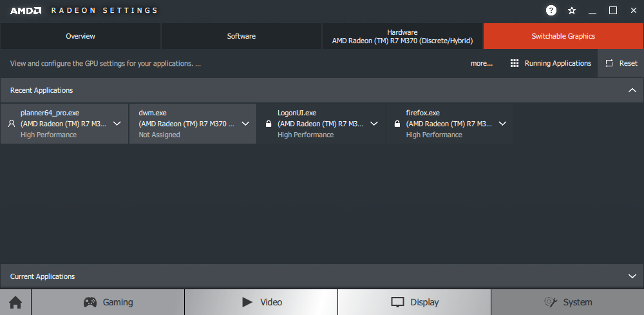Click the Running Applications label
The height and width of the screenshot is (315, 644).
[x=558, y=63]
